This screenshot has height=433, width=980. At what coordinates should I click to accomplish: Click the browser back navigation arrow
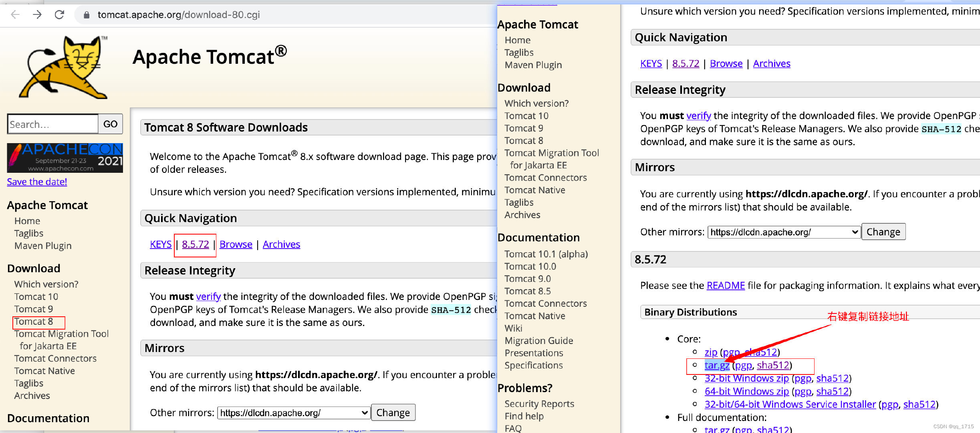pyautogui.click(x=14, y=14)
